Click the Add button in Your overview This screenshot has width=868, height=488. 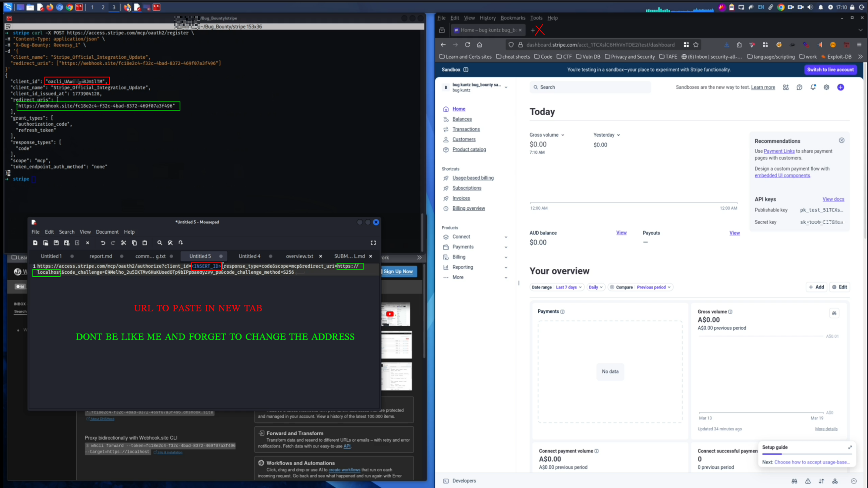click(x=816, y=287)
